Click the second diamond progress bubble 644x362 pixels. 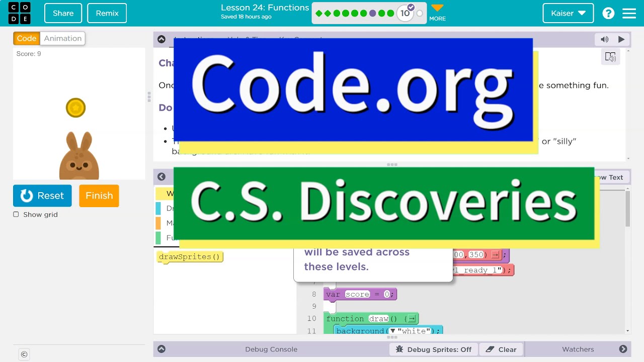pos(328,13)
